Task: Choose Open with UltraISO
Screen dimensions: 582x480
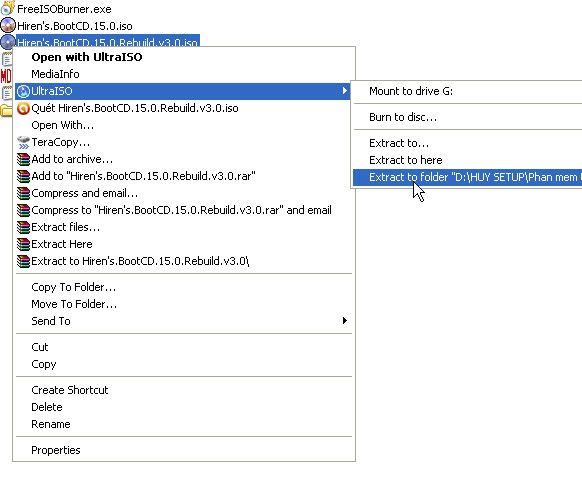Action: 183,57
